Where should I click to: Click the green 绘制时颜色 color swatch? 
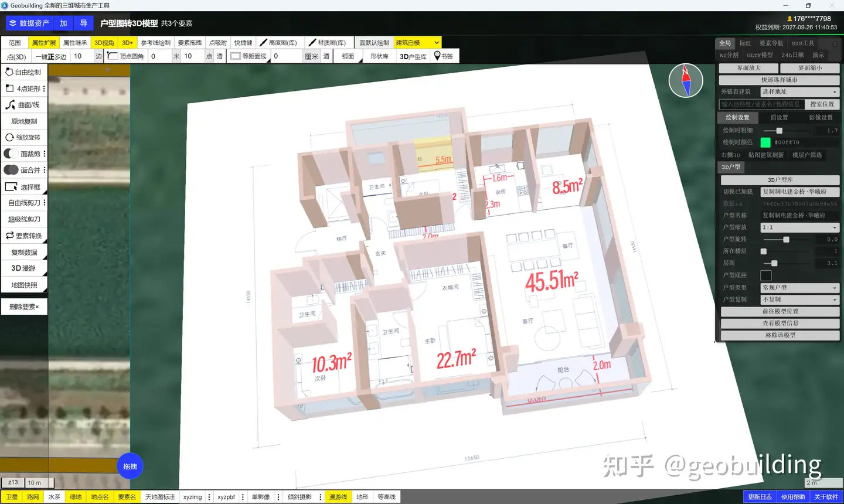tap(765, 142)
